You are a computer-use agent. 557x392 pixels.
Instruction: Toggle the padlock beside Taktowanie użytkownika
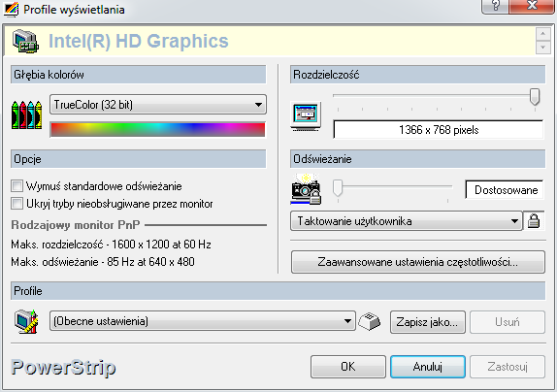coord(534,221)
